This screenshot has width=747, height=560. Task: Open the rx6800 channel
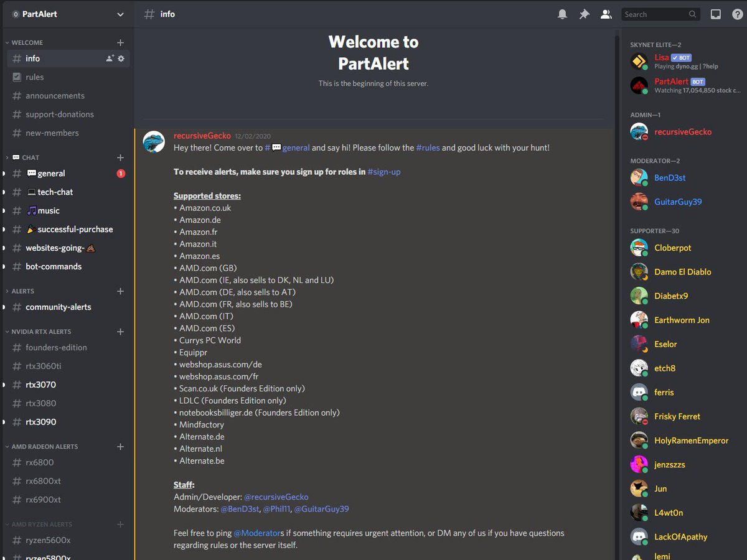[68, 463]
